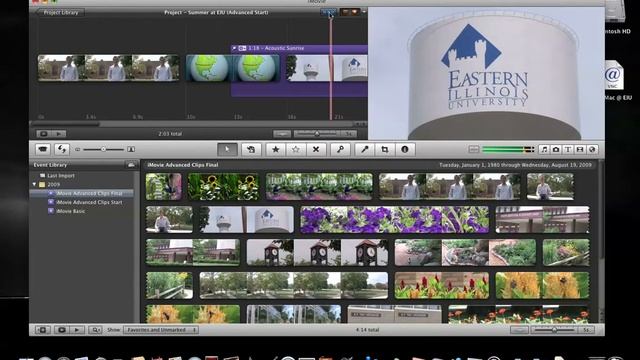Screen dimensions: 640x360
Task: Collapse the 2009 folder triangle
Action: coord(34,184)
